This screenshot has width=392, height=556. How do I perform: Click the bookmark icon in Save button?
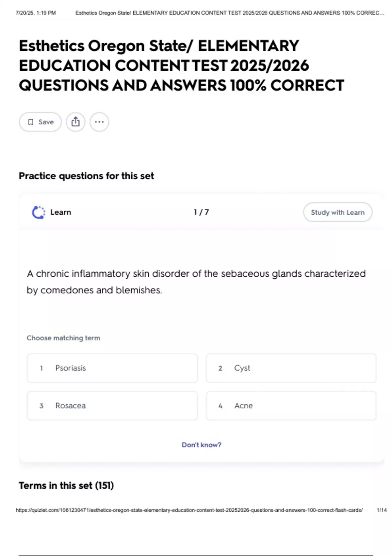(x=31, y=122)
